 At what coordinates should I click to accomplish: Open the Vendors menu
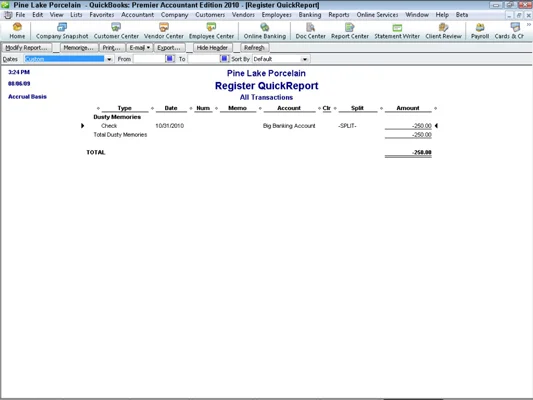(243, 15)
